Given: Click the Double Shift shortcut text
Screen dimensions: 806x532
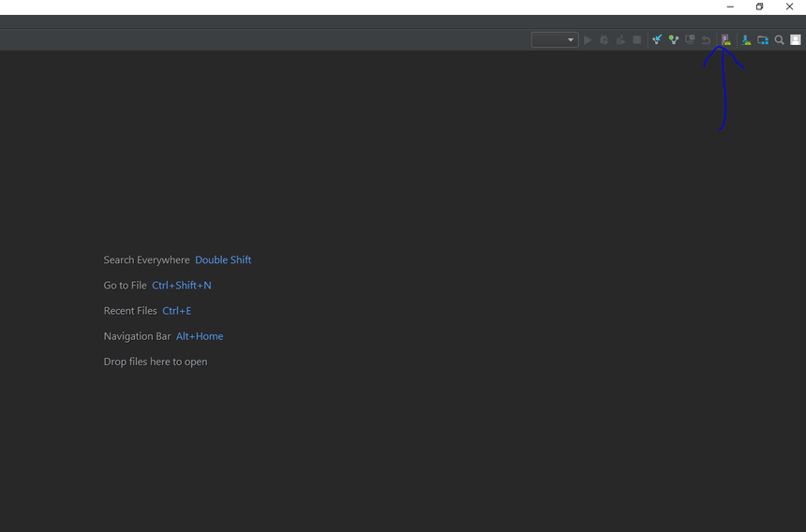Looking at the screenshot, I should 223,260.
